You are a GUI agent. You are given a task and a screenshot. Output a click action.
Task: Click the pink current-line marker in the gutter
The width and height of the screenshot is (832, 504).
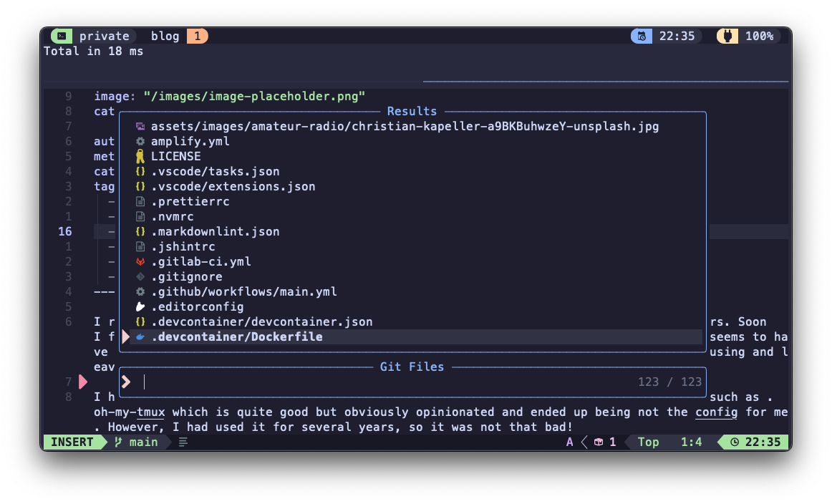tap(83, 382)
